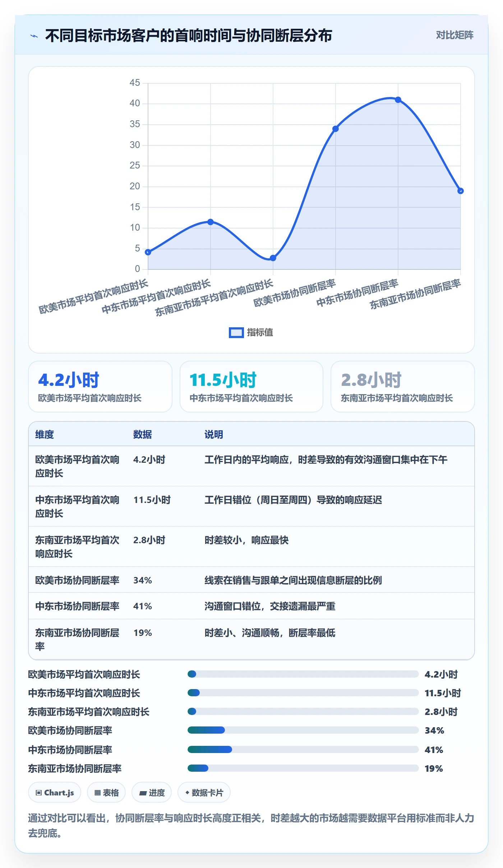Click the 4.2小时 欧美市场 data card
This screenshot has height=868, width=503.
point(100,387)
